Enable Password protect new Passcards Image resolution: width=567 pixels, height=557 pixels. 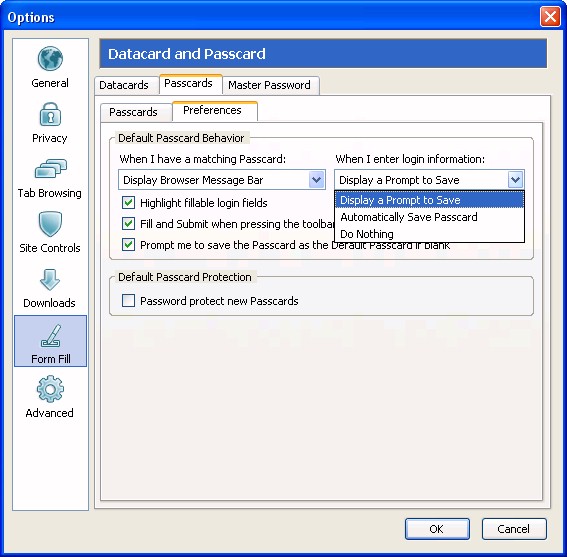pos(128,301)
